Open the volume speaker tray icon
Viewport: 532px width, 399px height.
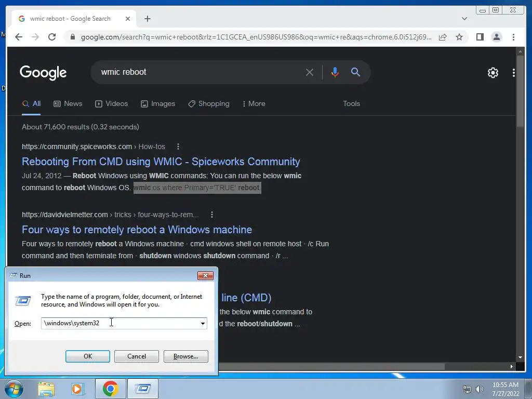[480, 389]
